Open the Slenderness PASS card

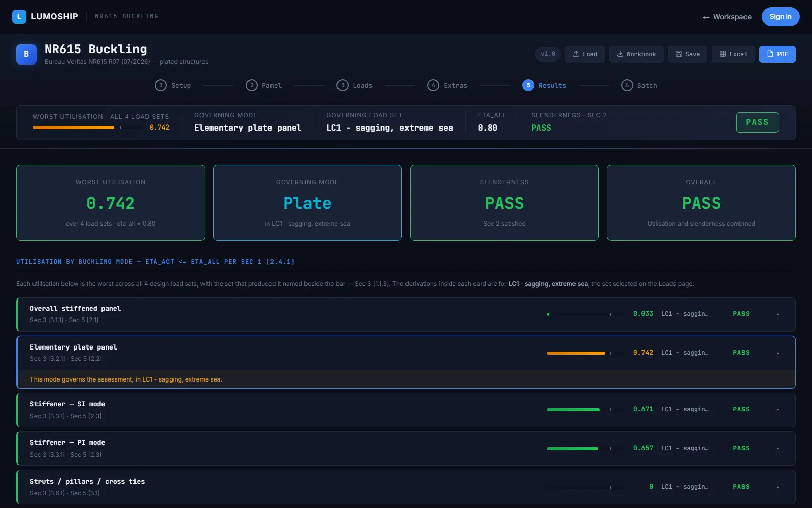pyautogui.click(x=504, y=203)
